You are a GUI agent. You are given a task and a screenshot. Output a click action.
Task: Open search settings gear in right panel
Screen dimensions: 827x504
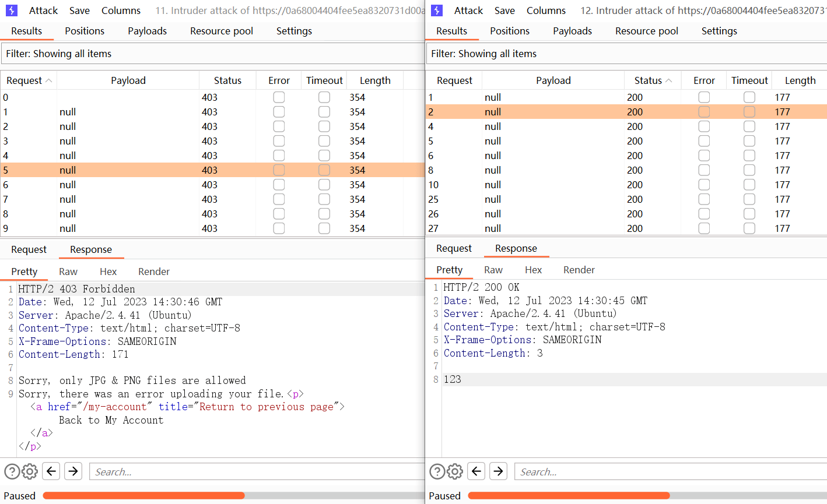(455, 471)
